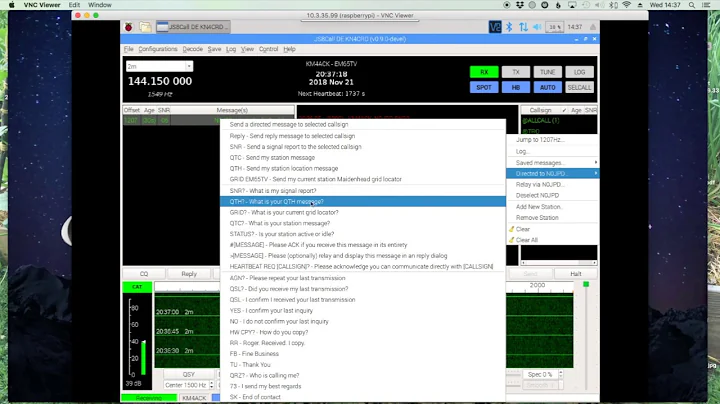This screenshot has height=404, width=720.
Task: Click the macOS Wi-Fi status icon
Action: [x=626, y=5]
